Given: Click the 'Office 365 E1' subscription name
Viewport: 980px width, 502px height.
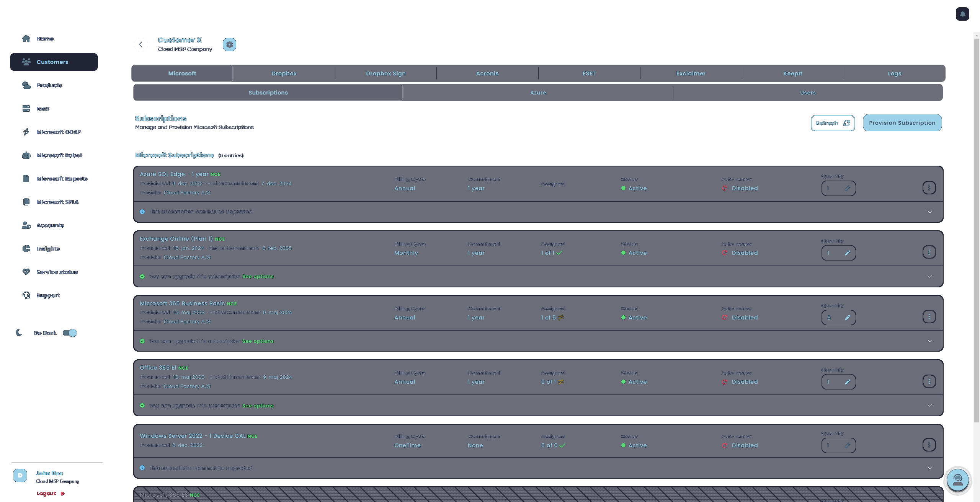Looking at the screenshot, I should 158,368.
